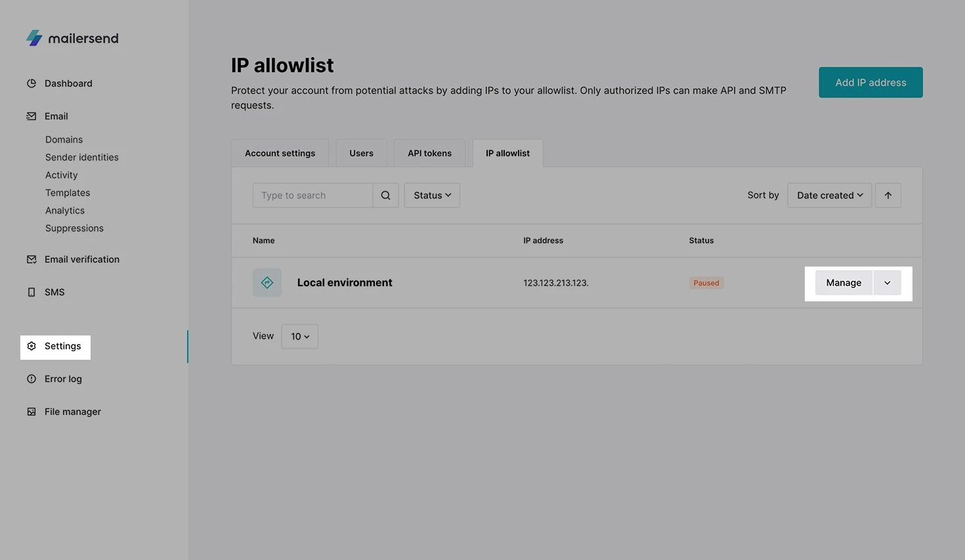The width and height of the screenshot is (965, 560).
Task: Click the Dashboard pie chart icon
Action: pos(32,83)
